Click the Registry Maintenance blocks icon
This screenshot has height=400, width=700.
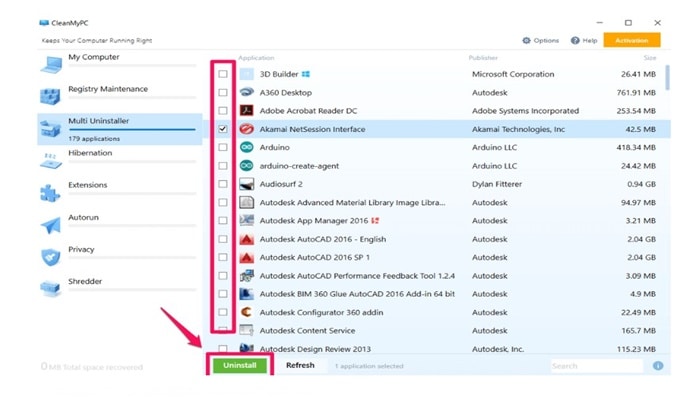click(50, 96)
